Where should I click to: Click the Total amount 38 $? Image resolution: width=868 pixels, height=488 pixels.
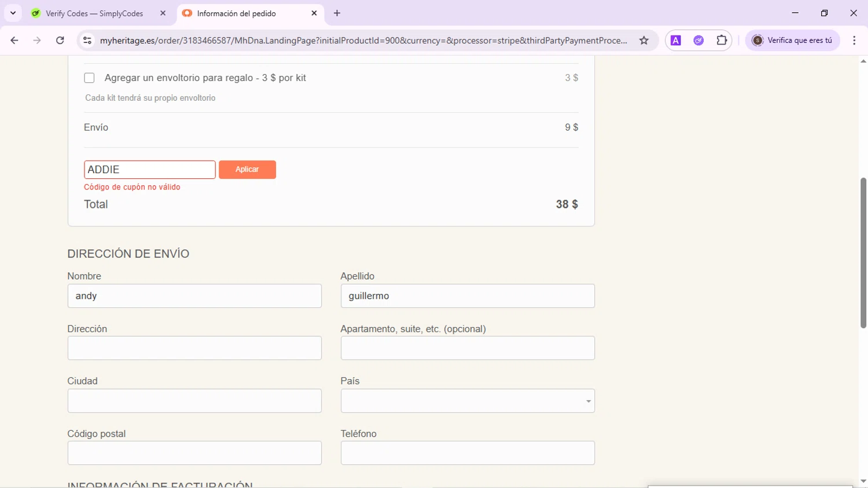[567, 204]
